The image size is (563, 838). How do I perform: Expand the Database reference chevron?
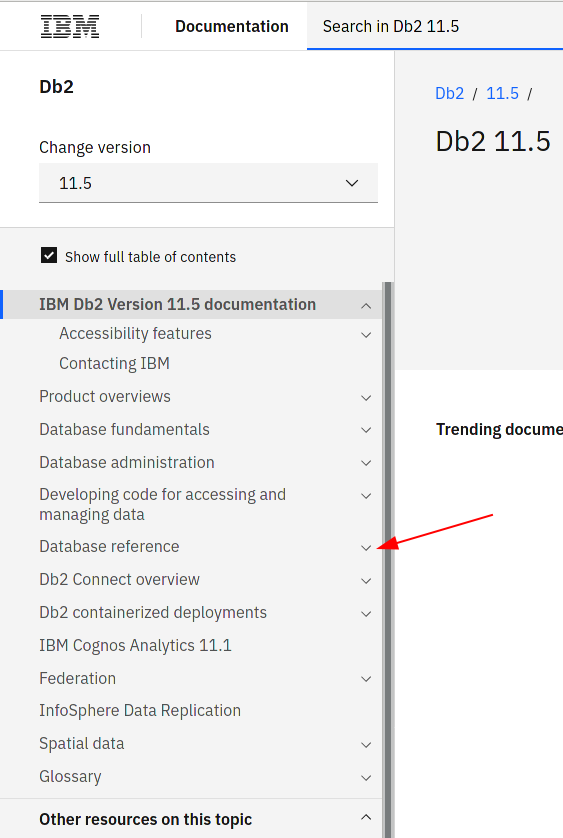tap(366, 548)
